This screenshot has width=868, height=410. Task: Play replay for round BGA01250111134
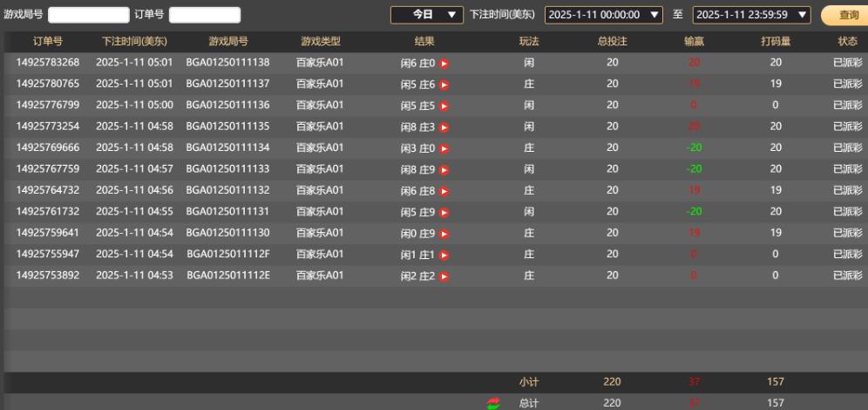pos(444,149)
